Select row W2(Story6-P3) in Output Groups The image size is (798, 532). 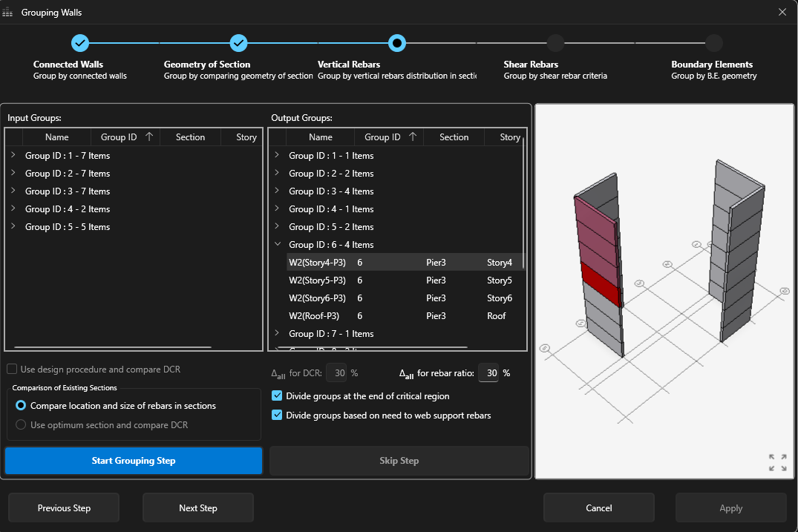tap(405, 298)
